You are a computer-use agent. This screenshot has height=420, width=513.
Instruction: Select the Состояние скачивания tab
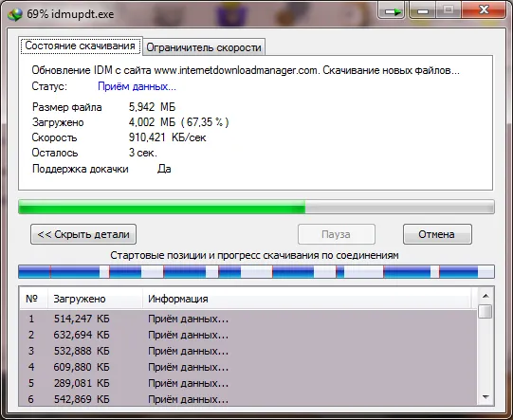(x=81, y=46)
